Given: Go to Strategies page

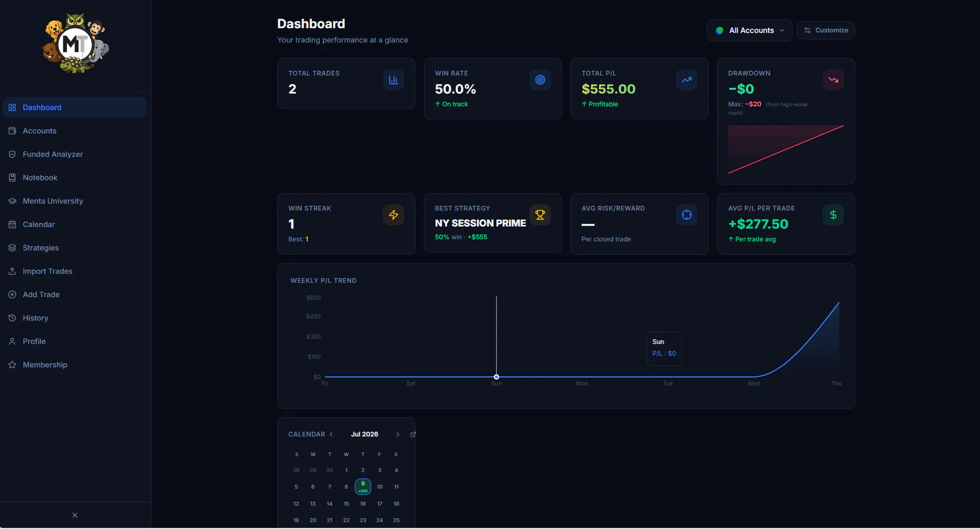Looking at the screenshot, I should tap(74, 248).
